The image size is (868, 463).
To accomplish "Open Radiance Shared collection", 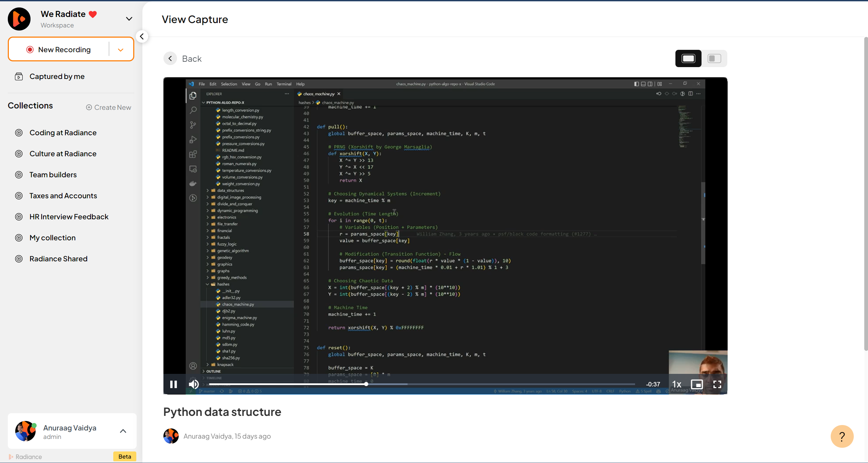I will [x=59, y=259].
